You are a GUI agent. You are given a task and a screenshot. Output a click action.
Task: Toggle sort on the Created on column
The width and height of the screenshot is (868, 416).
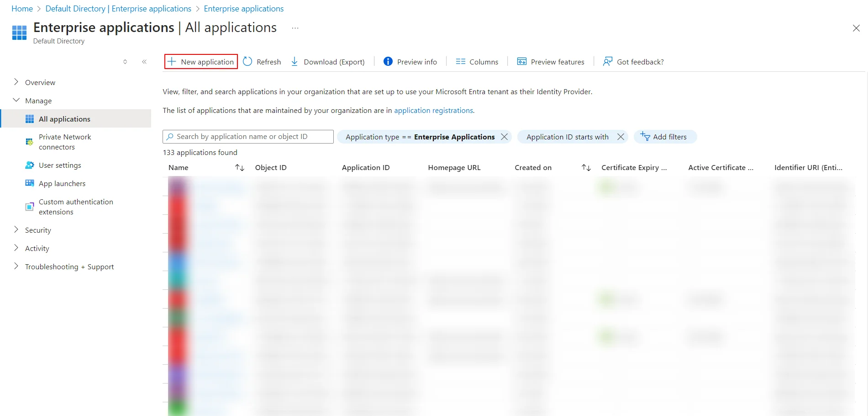(586, 167)
